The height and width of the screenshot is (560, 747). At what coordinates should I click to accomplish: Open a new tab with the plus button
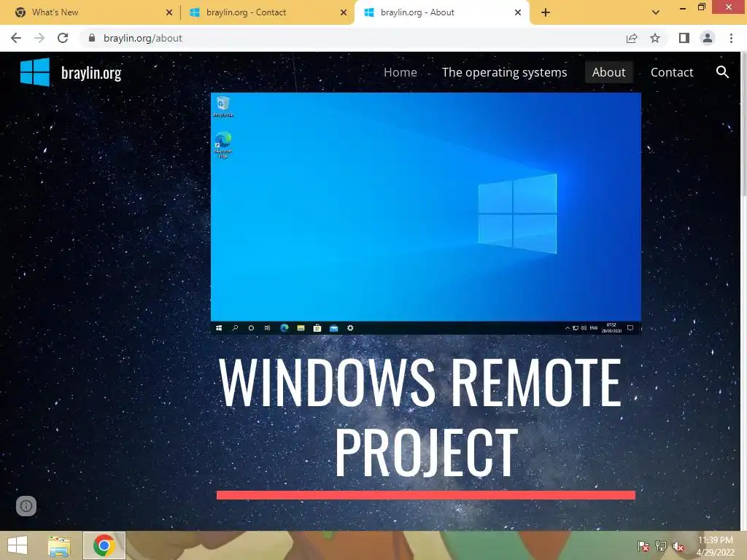click(546, 13)
